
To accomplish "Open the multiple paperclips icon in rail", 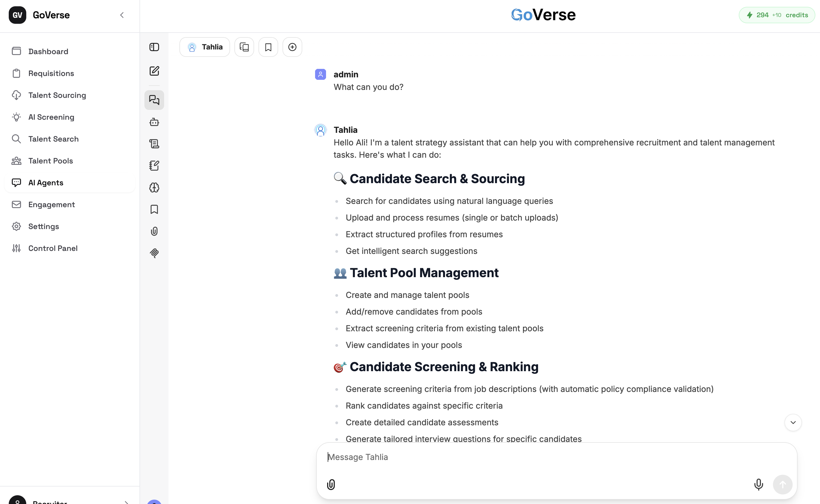I will (154, 253).
